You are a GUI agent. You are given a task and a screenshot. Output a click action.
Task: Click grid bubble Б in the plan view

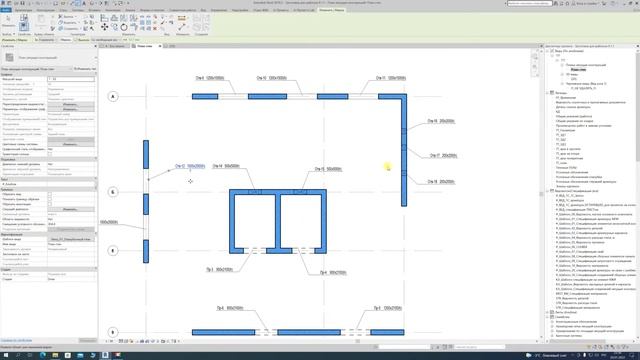113,192
